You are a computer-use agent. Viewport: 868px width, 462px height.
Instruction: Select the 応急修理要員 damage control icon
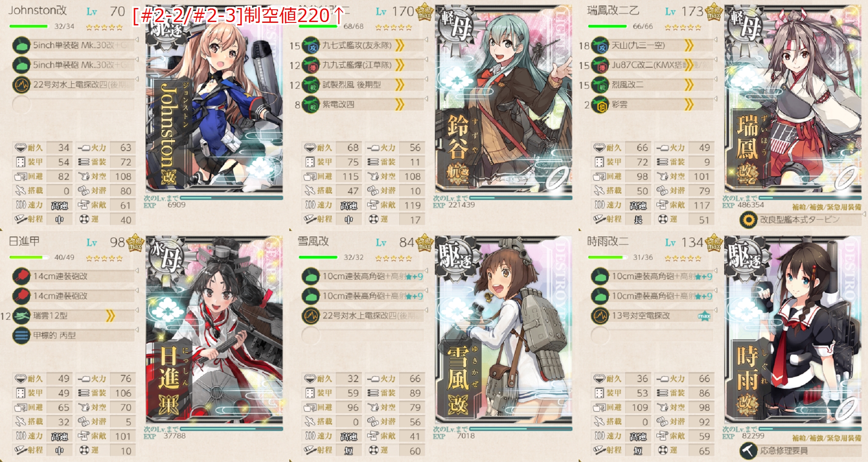tap(749, 451)
